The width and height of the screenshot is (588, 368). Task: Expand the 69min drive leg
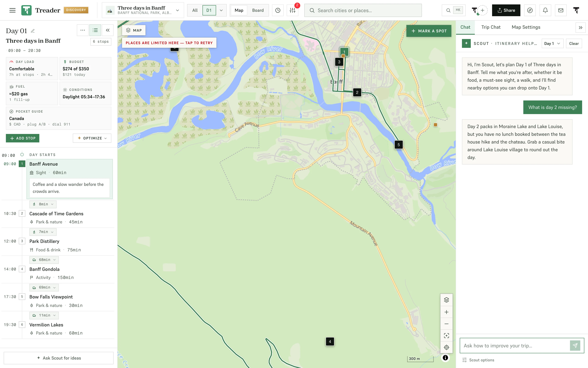[44, 287]
